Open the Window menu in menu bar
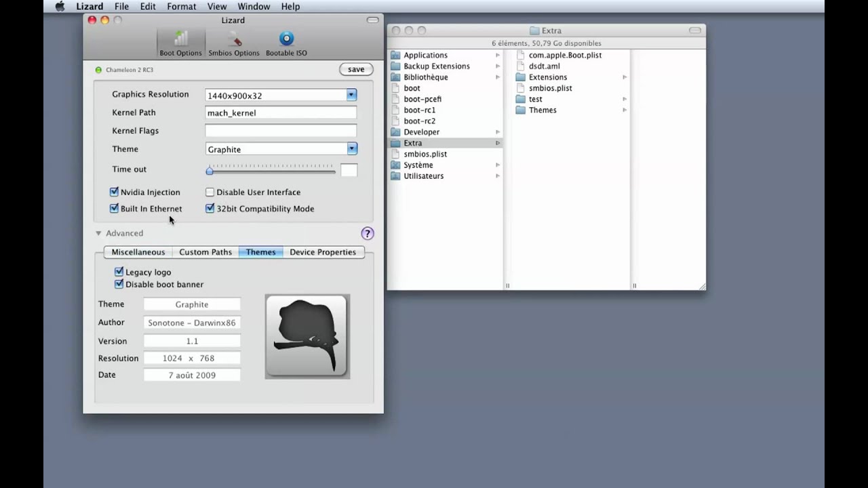Viewport: 868px width, 488px height. [x=254, y=6]
